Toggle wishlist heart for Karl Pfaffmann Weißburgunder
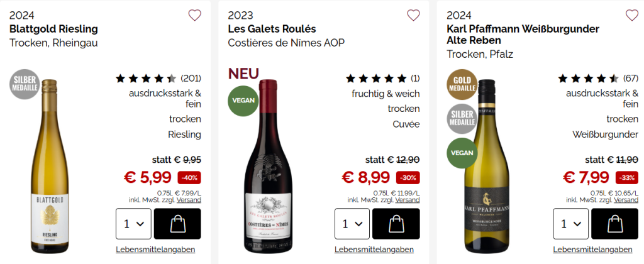This screenshot has height=264, width=644. tap(631, 16)
